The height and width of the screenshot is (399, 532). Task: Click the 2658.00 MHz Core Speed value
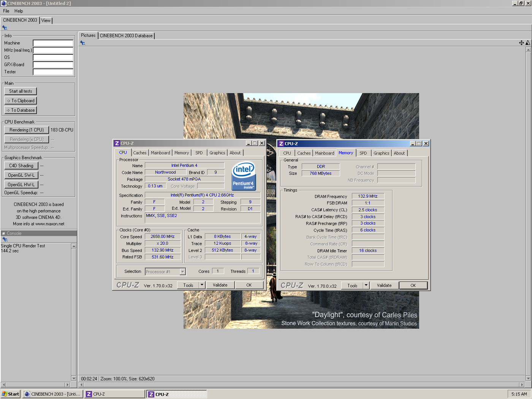coord(163,236)
